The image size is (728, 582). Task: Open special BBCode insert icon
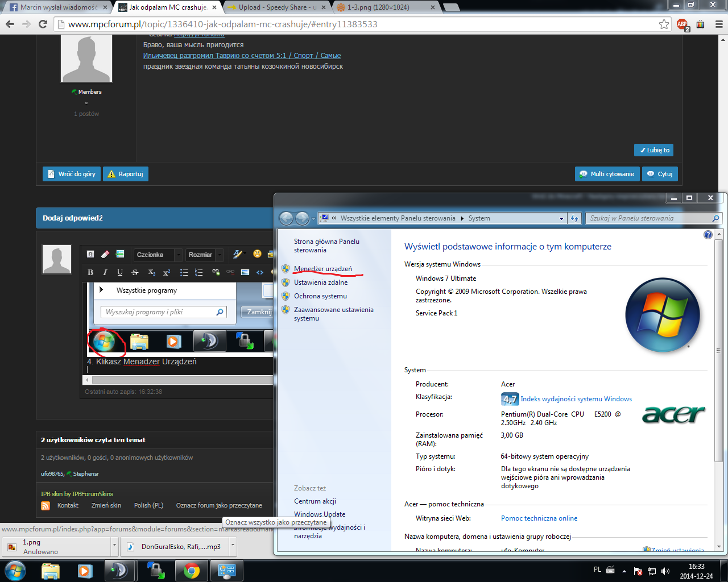click(120, 254)
